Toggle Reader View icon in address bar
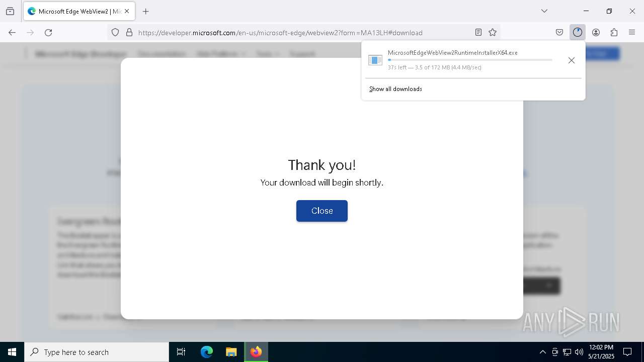644x362 pixels. (x=478, y=32)
